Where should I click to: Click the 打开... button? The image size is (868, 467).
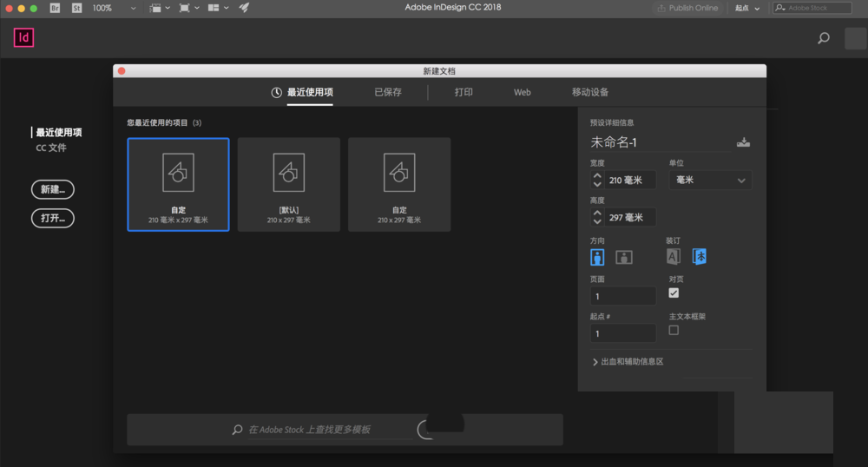[53, 218]
